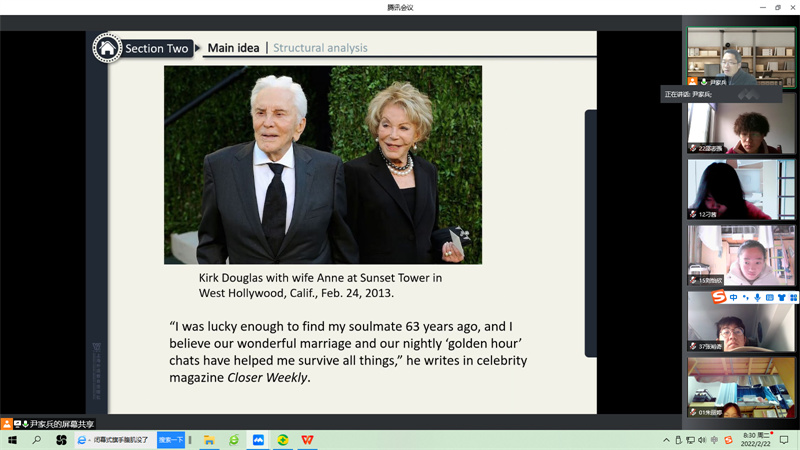Select the top presenter's video thumbnail
Viewport: 800px width, 450px height.
[x=741, y=56]
